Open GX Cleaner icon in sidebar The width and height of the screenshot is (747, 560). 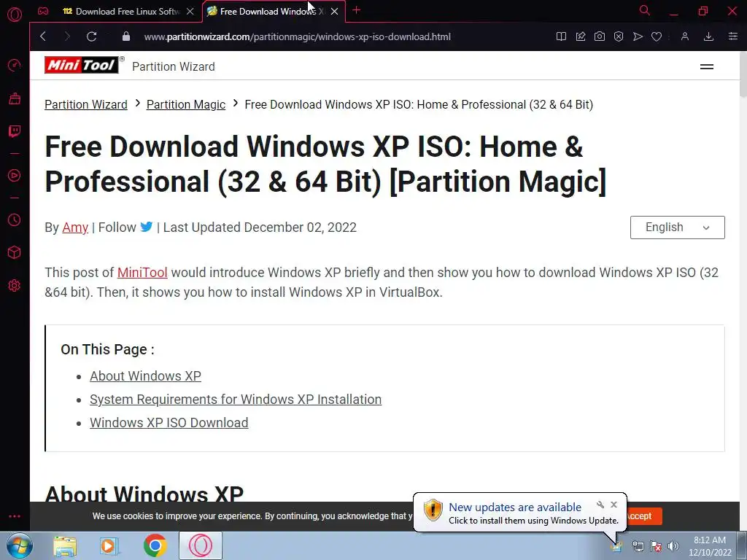[x=15, y=98]
